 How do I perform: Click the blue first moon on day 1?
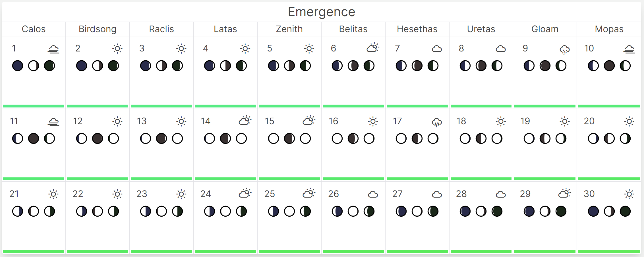click(x=18, y=66)
